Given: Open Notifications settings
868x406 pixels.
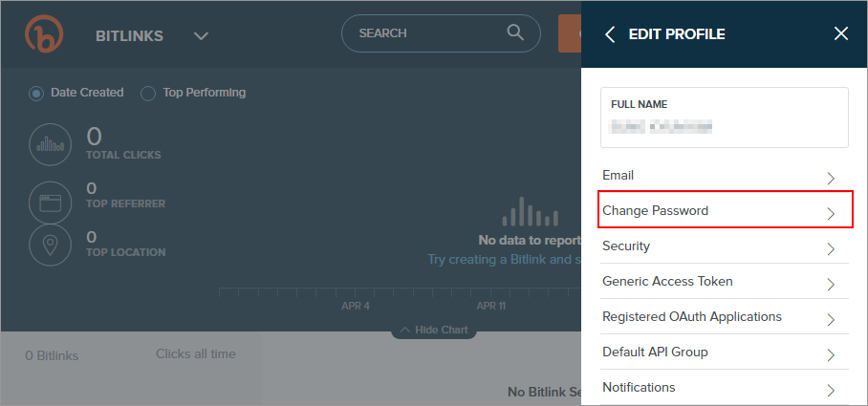Looking at the screenshot, I should [x=724, y=388].
